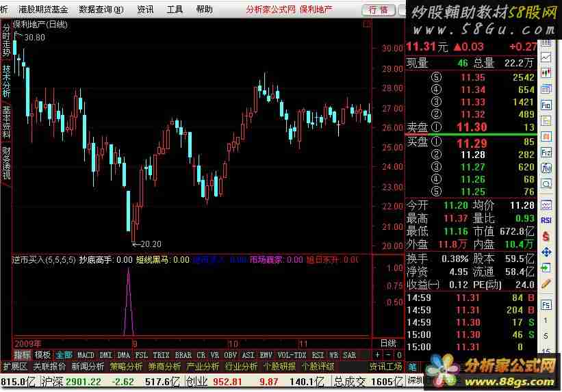Zoom in chart with the plus button
Screen dimensions: 562x392
(x=377, y=355)
